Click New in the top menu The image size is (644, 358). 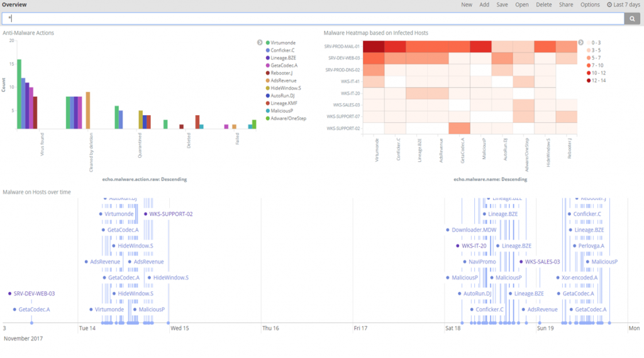(x=466, y=4)
